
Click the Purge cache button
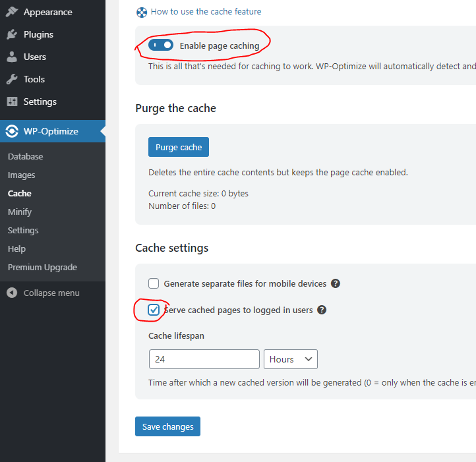point(179,147)
